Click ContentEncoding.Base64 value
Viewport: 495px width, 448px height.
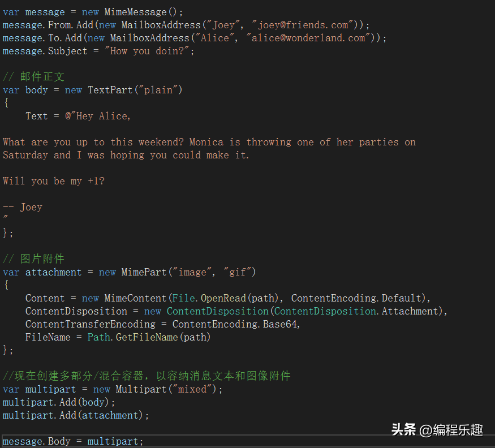(235, 324)
